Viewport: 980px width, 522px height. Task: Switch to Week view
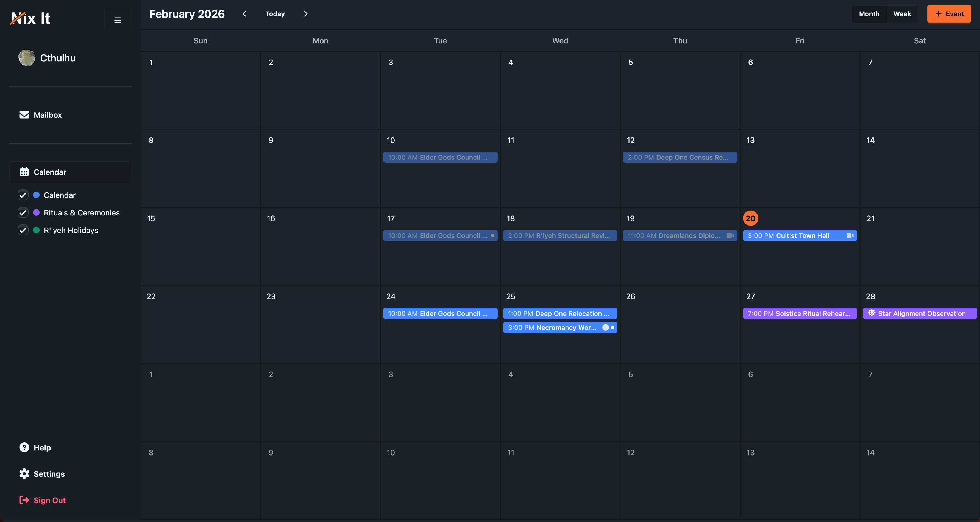pyautogui.click(x=902, y=14)
